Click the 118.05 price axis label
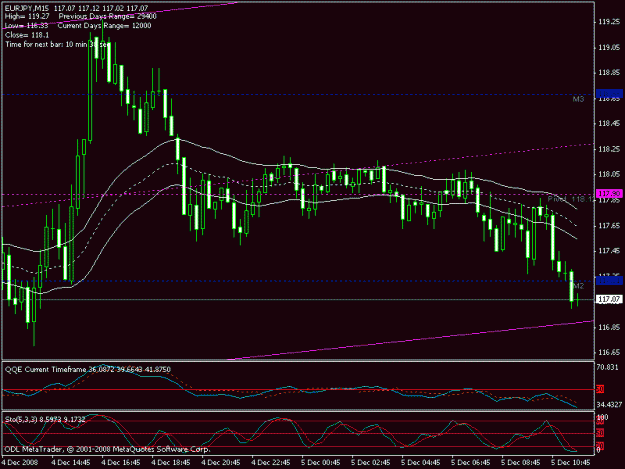The width and height of the screenshot is (625, 469). [609, 174]
